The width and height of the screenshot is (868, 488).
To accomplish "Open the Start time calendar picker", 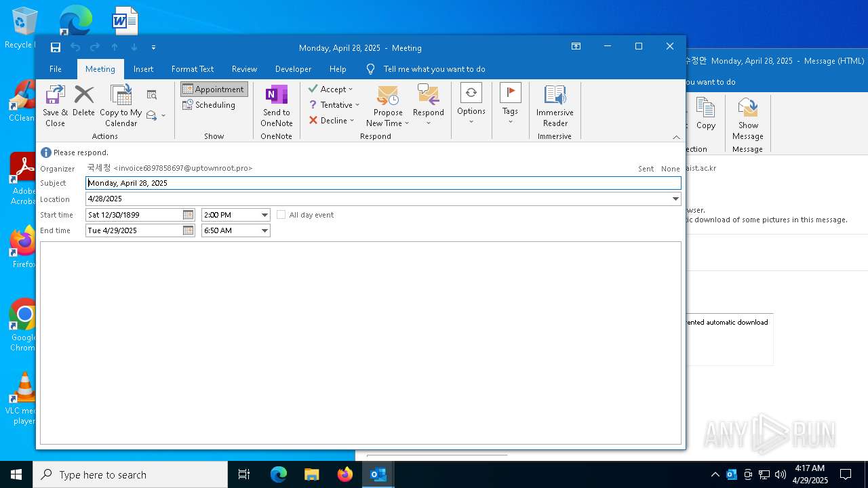I will click(x=189, y=215).
